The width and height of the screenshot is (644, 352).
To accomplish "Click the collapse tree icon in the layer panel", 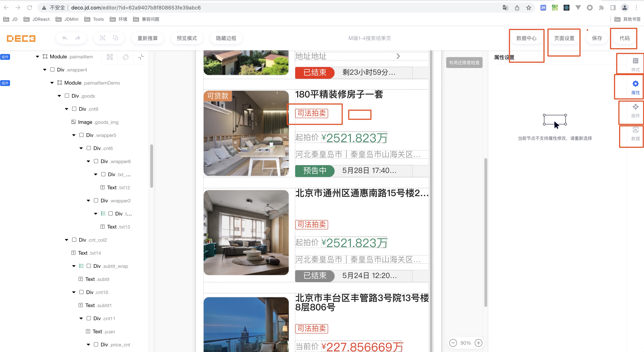I will pos(141,57).
